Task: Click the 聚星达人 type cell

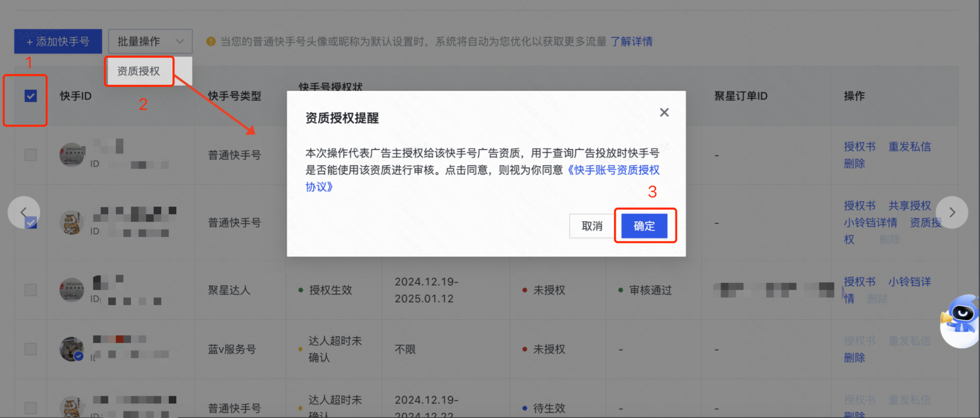Action: pyautogui.click(x=229, y=290)
